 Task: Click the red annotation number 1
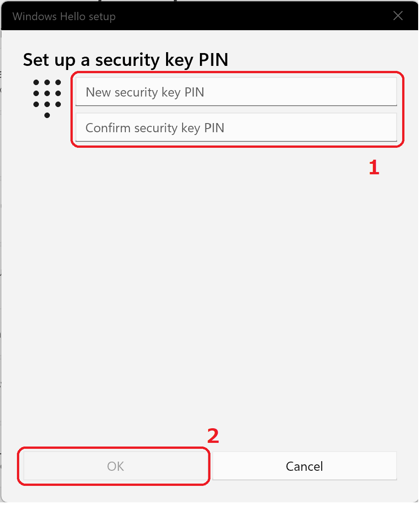click(374, 168)
